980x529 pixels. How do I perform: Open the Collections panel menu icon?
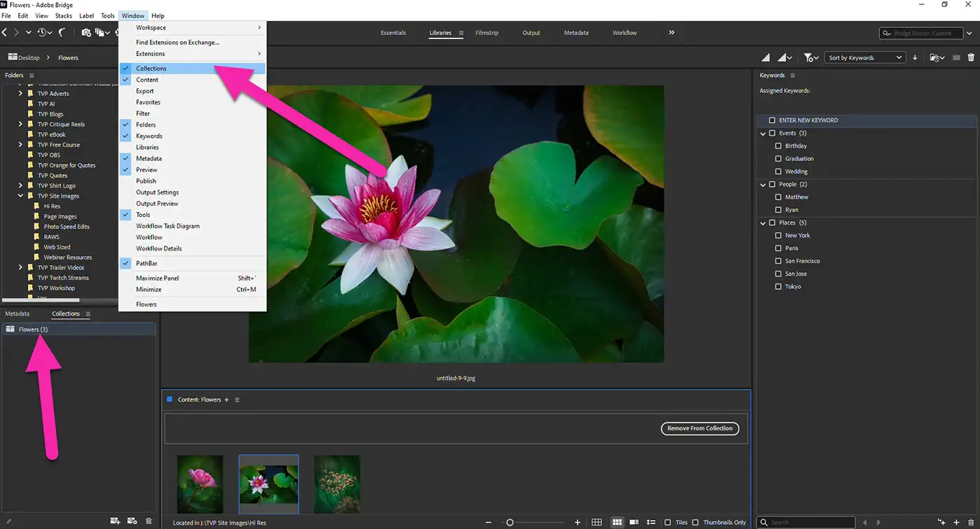(87, 314)
